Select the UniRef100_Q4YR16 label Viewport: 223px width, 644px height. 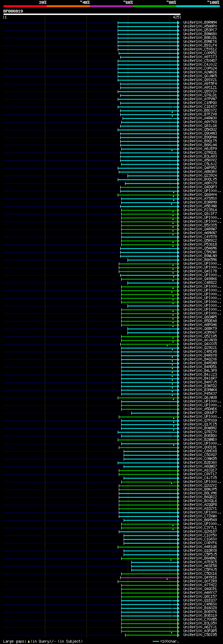click(x=200, y=577)
